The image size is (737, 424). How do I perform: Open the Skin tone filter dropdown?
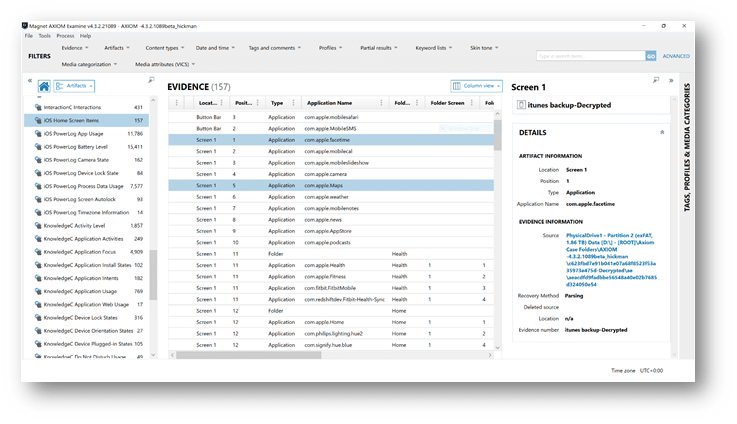tap(484, 48)
